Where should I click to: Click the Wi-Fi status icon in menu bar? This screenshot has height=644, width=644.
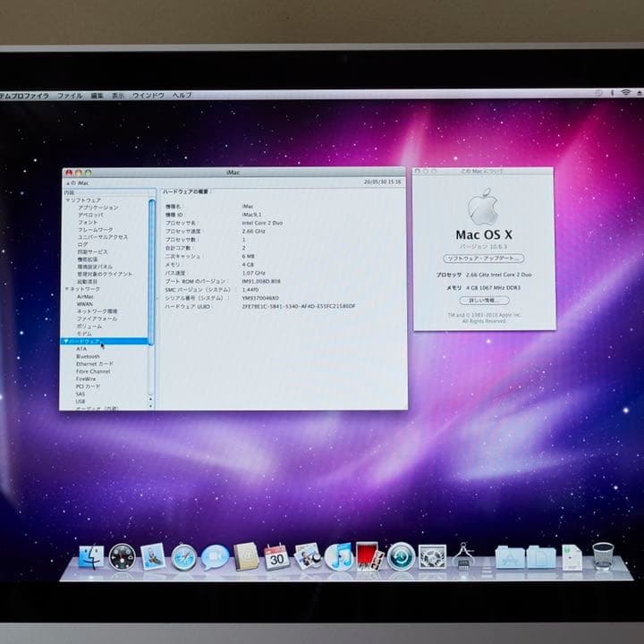tap(625, 92)
